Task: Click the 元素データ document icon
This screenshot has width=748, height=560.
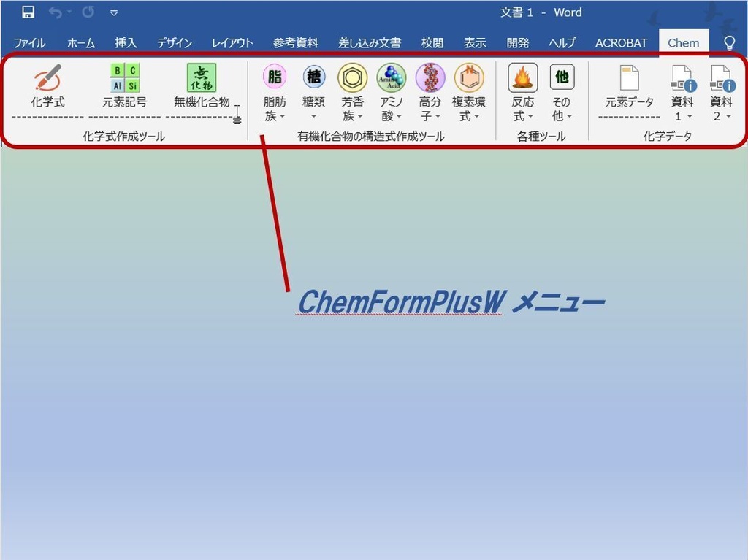Action: point(629,77)
